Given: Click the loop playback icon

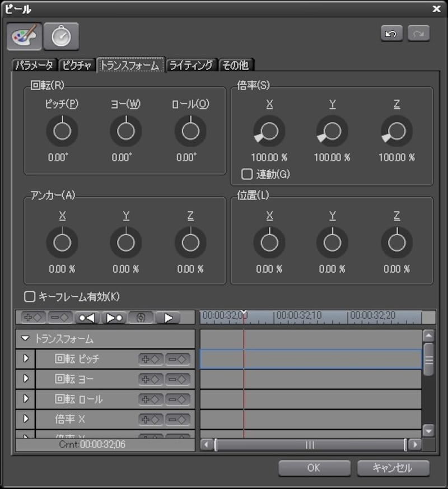Looking at the screenshot, I should [x=141, y=316].
